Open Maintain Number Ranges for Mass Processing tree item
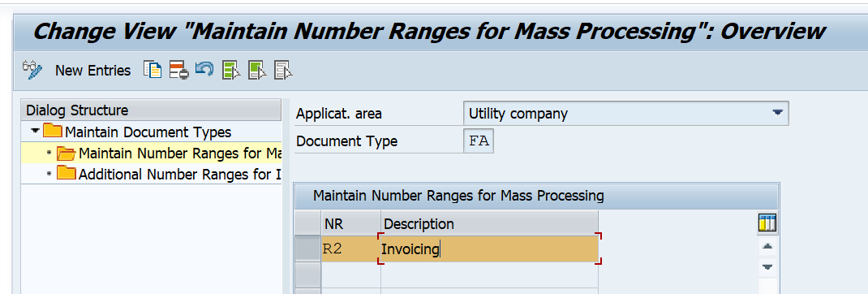The image size is (868, 294). [x=169, y=153]
